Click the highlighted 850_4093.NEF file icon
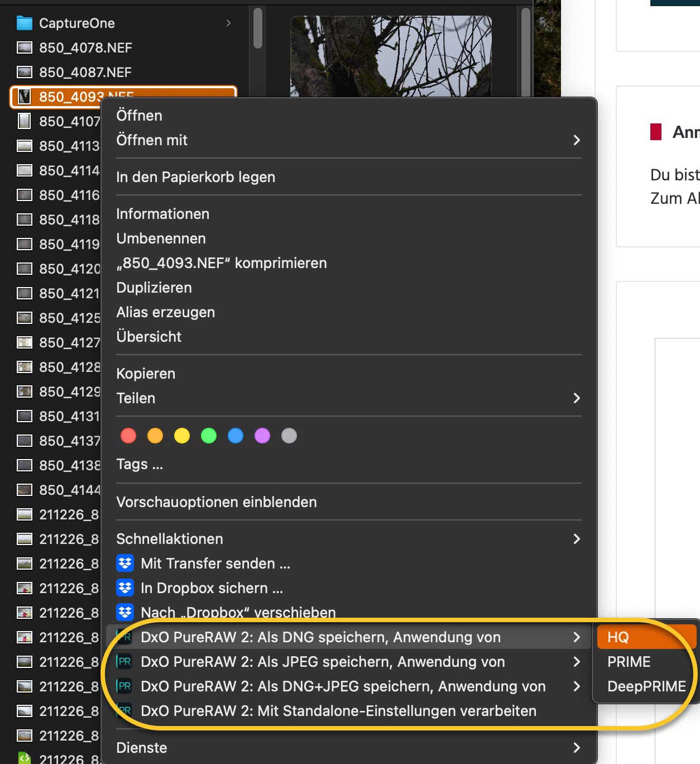Screen dimensions: 700x764 [x=25, y=97]
